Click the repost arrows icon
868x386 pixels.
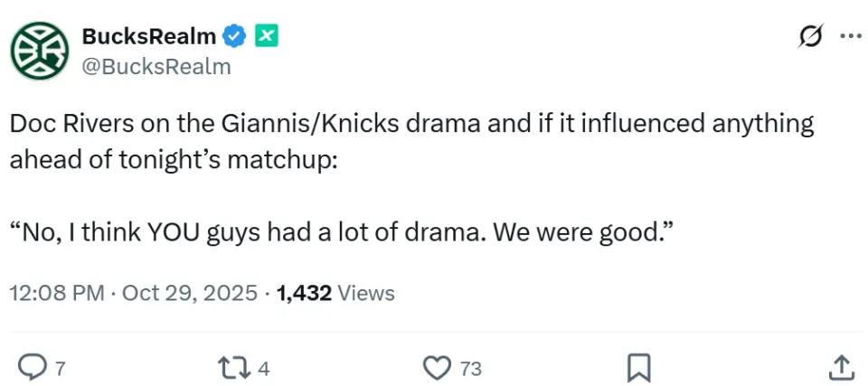232,366
